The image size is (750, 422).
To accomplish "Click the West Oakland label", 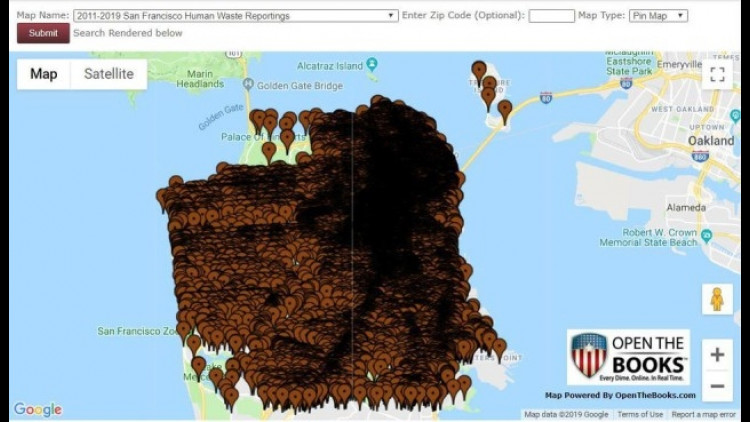I will point(683,109).
